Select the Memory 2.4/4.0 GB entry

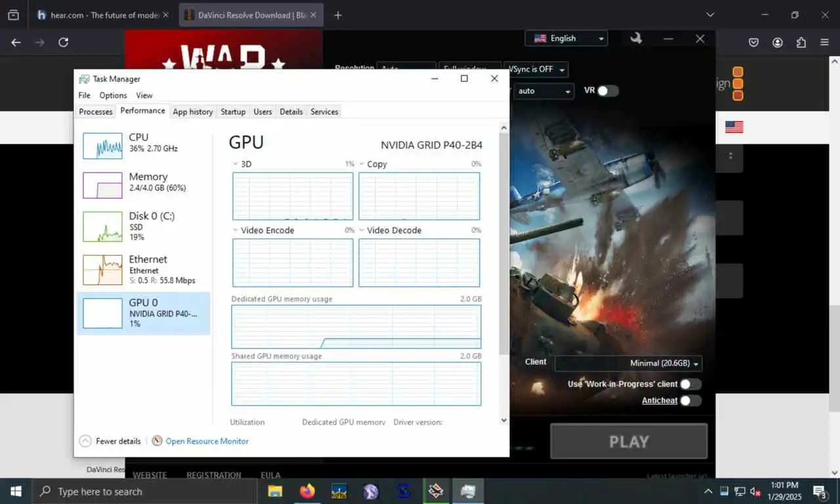tap(144, 185)
